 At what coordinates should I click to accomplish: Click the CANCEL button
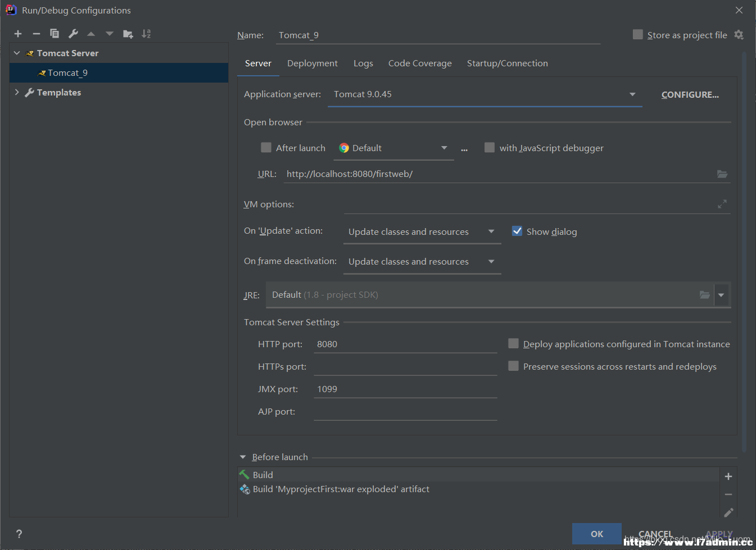(655, 534)
